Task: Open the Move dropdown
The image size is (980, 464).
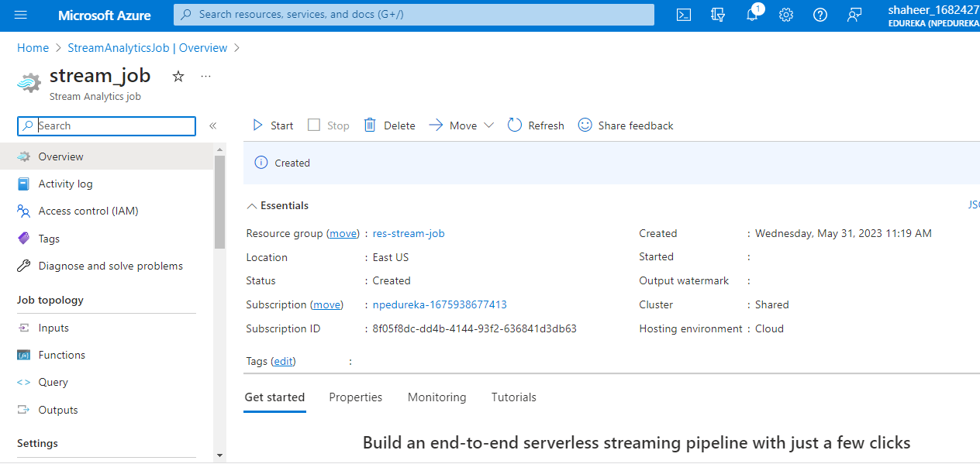Action: tap(461, 125)
